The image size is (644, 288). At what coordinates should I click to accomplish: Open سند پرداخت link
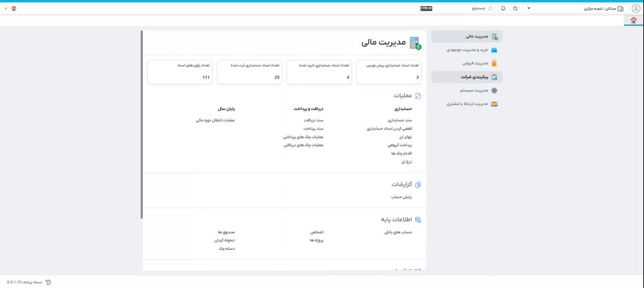tap(313, 129)
